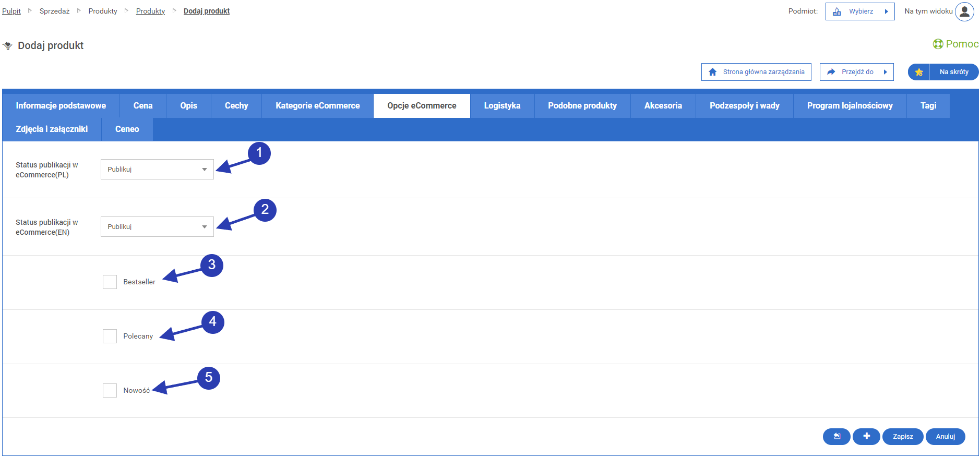Enable the Bestseller checkbox
Viewport: 980px width, 457px height.
(110, 282)
